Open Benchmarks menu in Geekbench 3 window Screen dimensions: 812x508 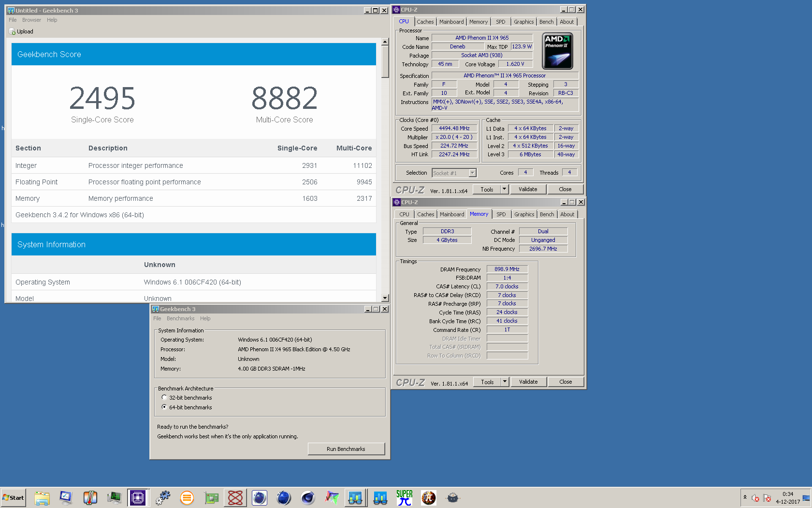pyautogui.click(x=180, y=318)
